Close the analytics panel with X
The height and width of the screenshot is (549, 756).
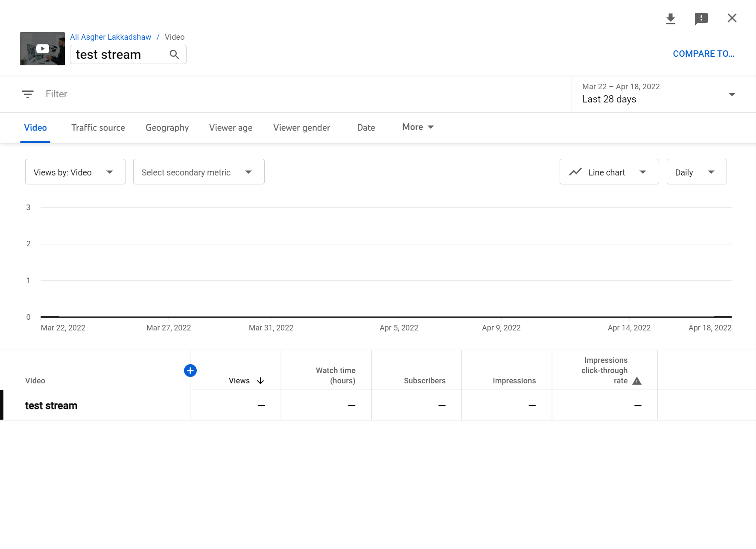pyautogui.click(x=732, y=18)
